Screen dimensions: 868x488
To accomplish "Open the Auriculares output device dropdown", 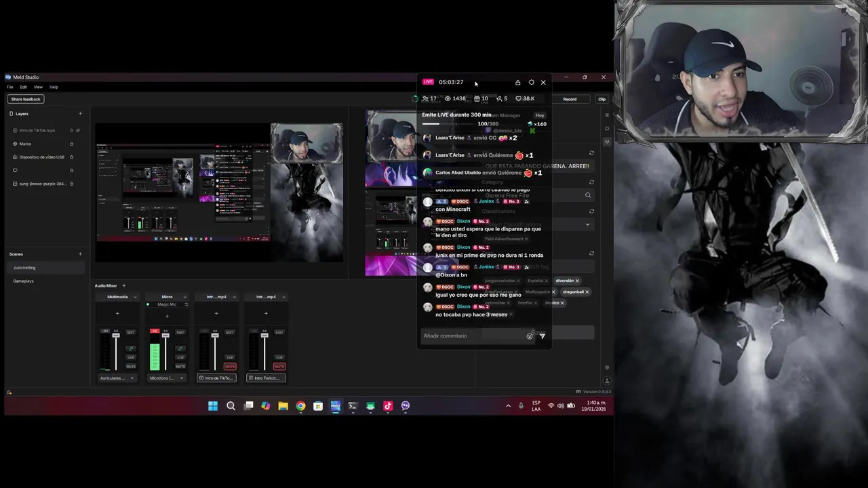I will 117,378.
